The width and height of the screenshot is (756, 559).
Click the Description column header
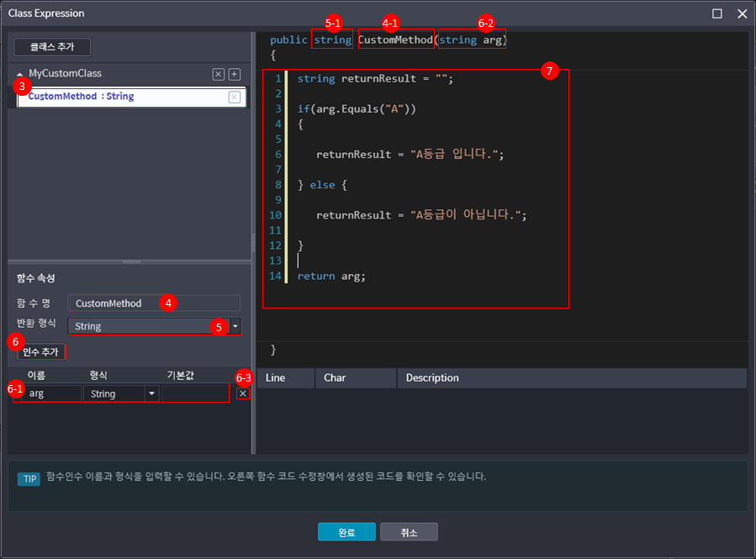pos(432,378)
